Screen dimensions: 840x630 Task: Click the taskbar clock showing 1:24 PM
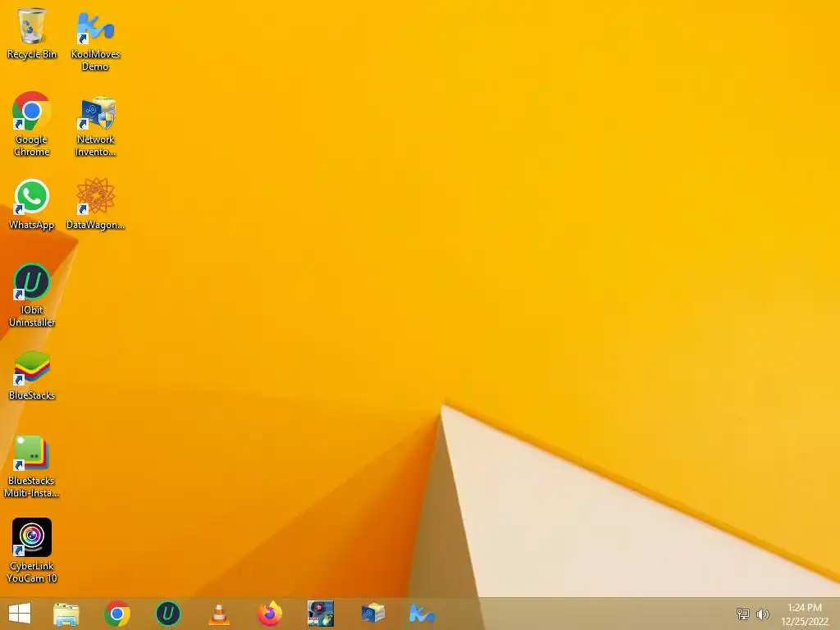tap(805, 614)
